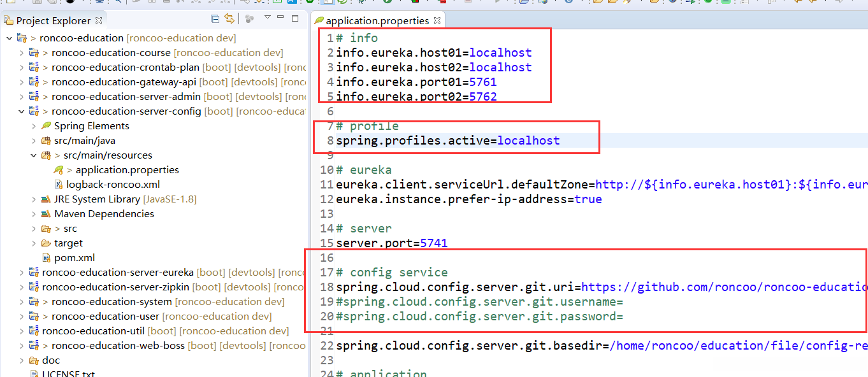Click line info.eureka.port02=5762
The image size is (868, 377).
click(x=416, y=97)
